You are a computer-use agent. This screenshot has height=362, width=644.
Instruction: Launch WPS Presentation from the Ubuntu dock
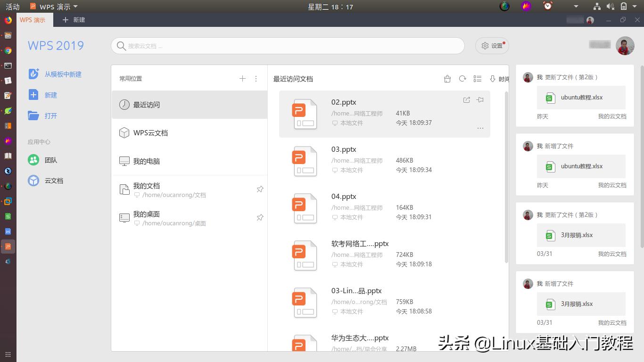pos(7,246)
